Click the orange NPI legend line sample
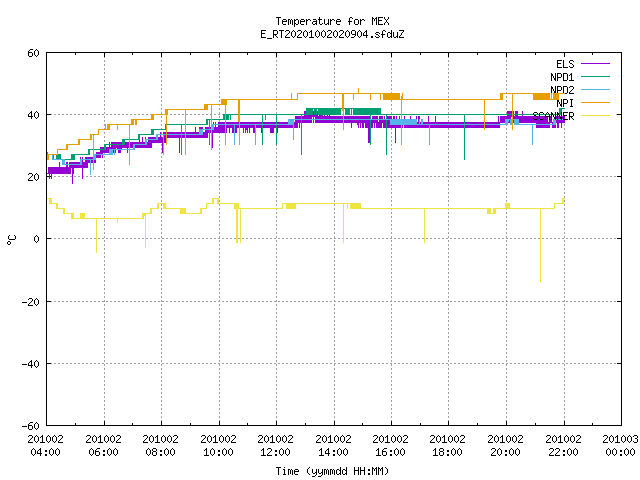 point(596,102)
